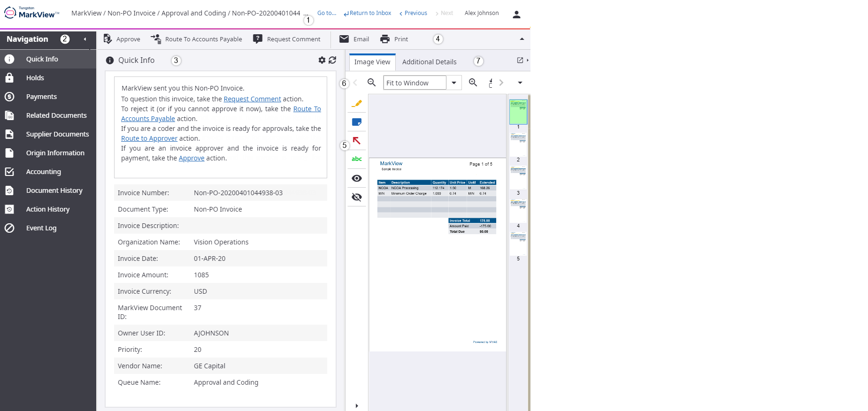Collapse the action toolbar with up arrow
This screenshot has height=411, width=868.
[522, 39]
